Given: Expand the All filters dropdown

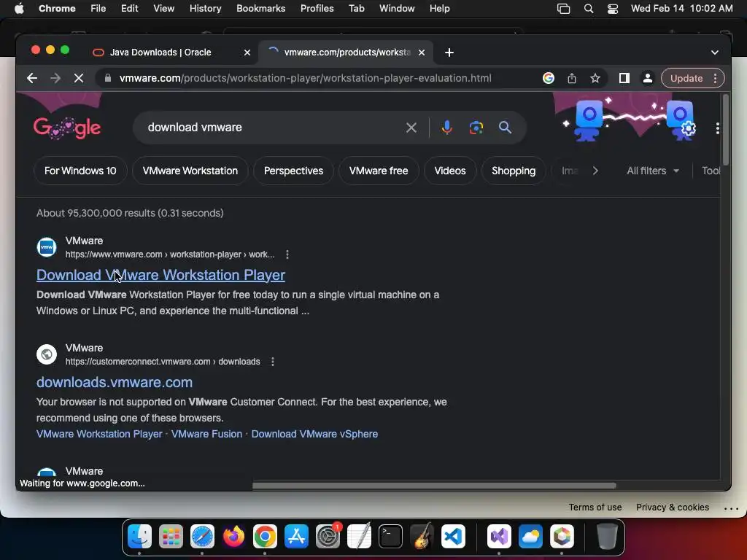Looking at the screenshot, I should pos(653,171).
